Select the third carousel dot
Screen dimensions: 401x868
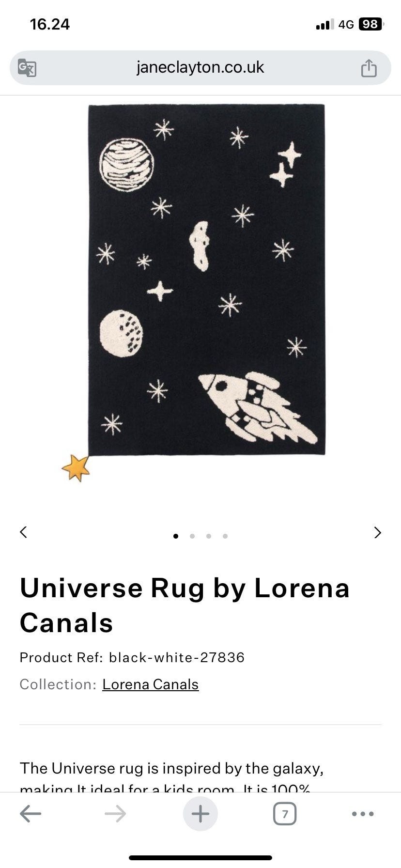pyautogui.click(x=209, y=536)
